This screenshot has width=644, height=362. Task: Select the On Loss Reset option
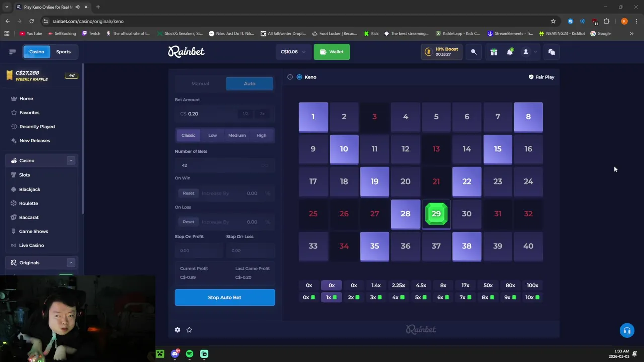coord(188,222)
